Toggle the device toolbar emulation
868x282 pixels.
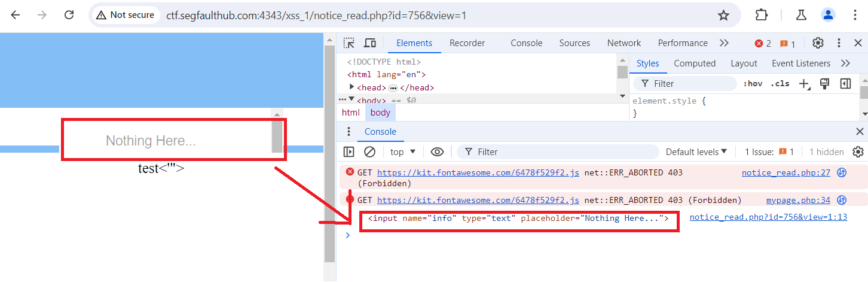(x=370, y=43)
